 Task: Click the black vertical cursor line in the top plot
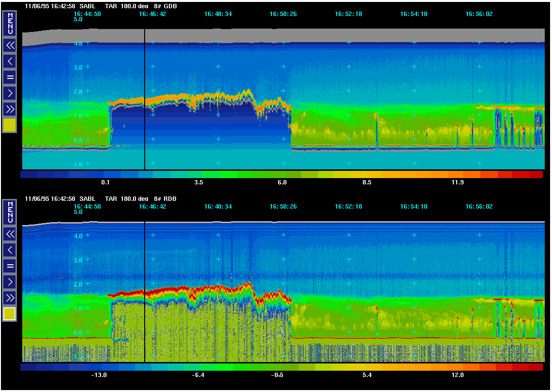145,97
